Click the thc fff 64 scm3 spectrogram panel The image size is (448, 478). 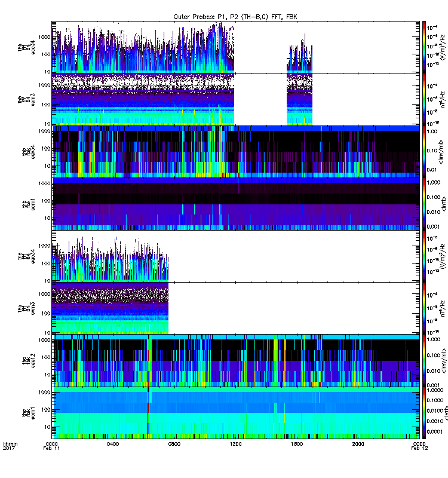[235, 308]
